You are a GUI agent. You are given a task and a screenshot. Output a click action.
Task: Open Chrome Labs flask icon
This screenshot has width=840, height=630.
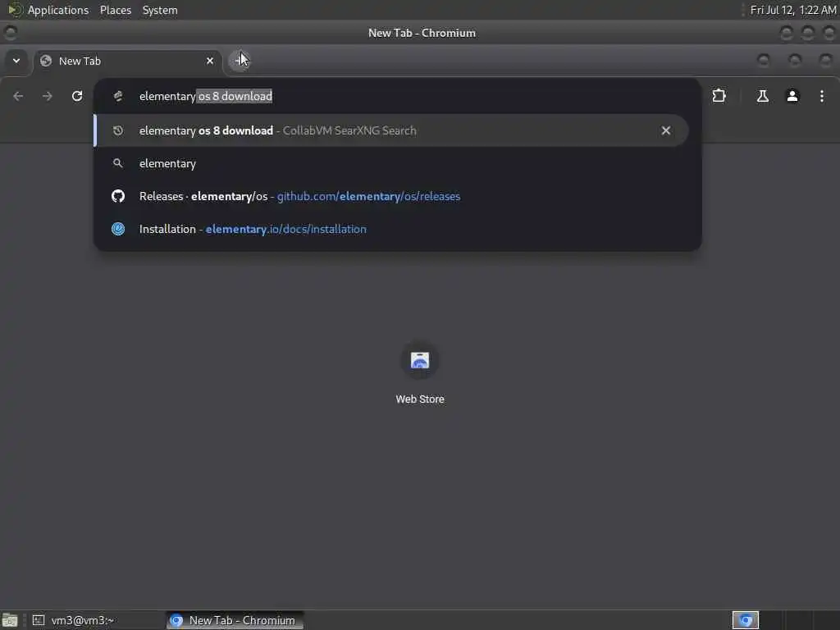click(762, 96)
